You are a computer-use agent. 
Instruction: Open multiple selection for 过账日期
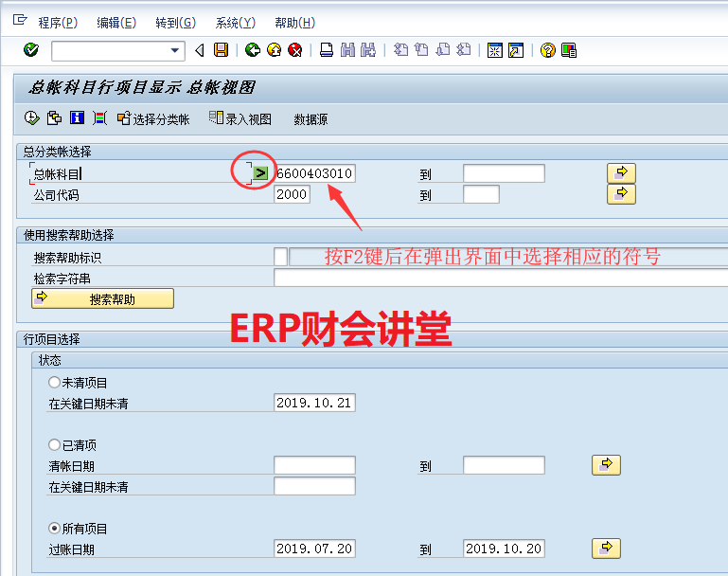click(607, 549)
